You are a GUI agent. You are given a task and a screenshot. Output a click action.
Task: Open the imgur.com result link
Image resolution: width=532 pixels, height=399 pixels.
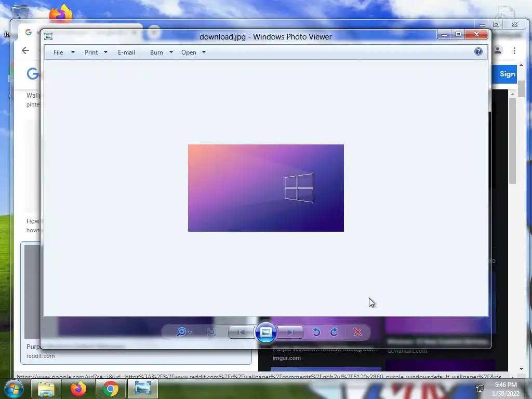(x=287, y=358)
